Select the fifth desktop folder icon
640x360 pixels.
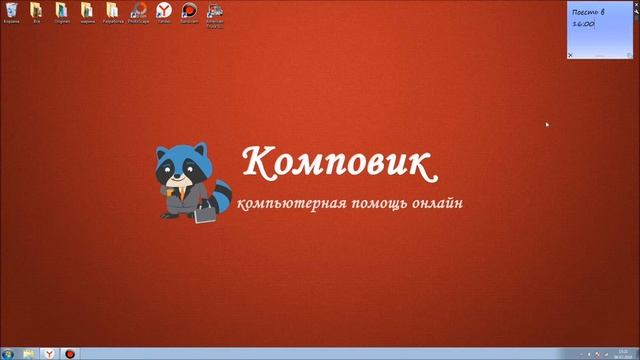pos(113,13)
